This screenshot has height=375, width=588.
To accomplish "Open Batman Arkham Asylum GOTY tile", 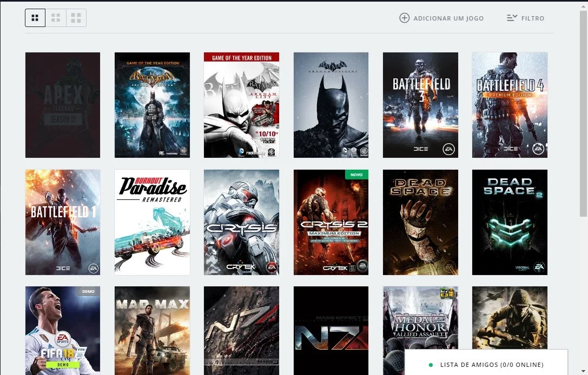I will [x=152, y=105].
